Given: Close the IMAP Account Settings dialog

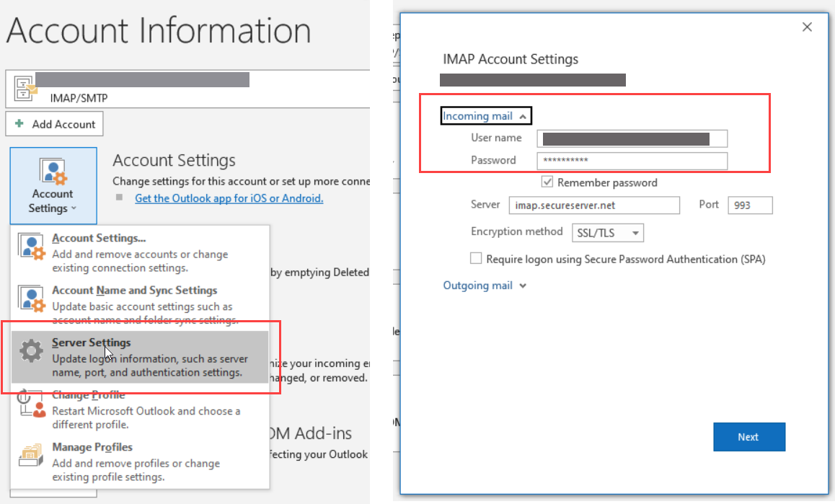Looking at the screenshot, I should [x=808, y=27].
